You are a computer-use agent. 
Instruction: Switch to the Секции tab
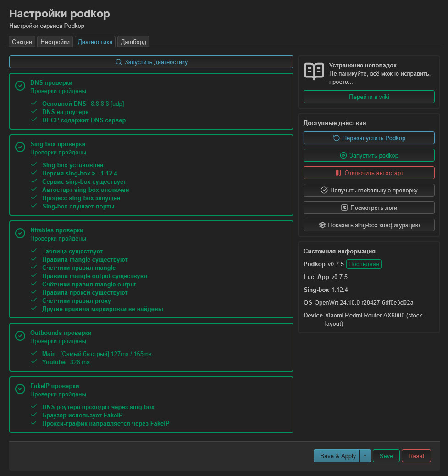click(x=22, y=41)
